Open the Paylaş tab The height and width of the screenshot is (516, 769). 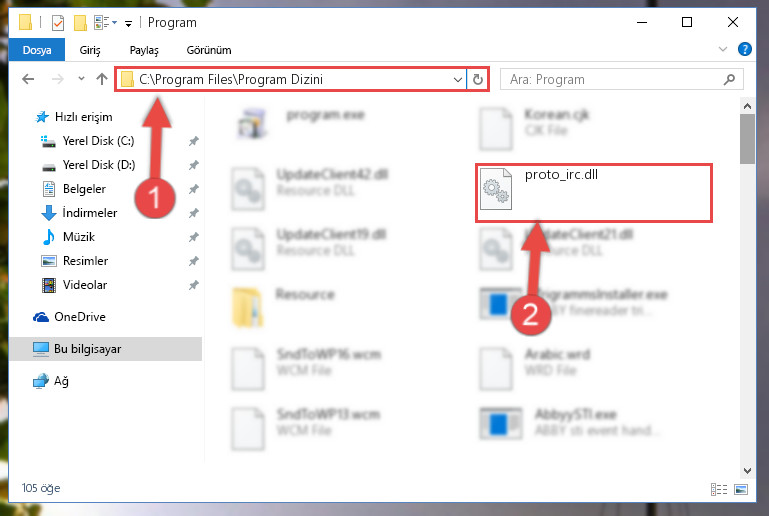tap(144, 50)
